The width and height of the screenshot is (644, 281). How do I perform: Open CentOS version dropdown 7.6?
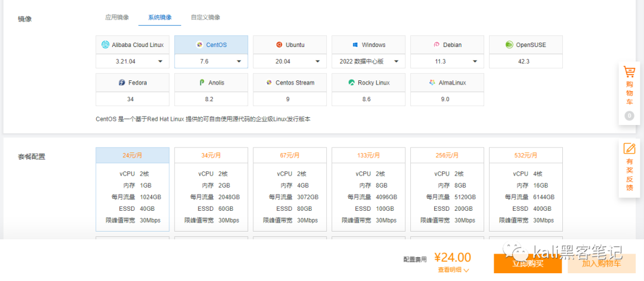click(x=211, y=61)
